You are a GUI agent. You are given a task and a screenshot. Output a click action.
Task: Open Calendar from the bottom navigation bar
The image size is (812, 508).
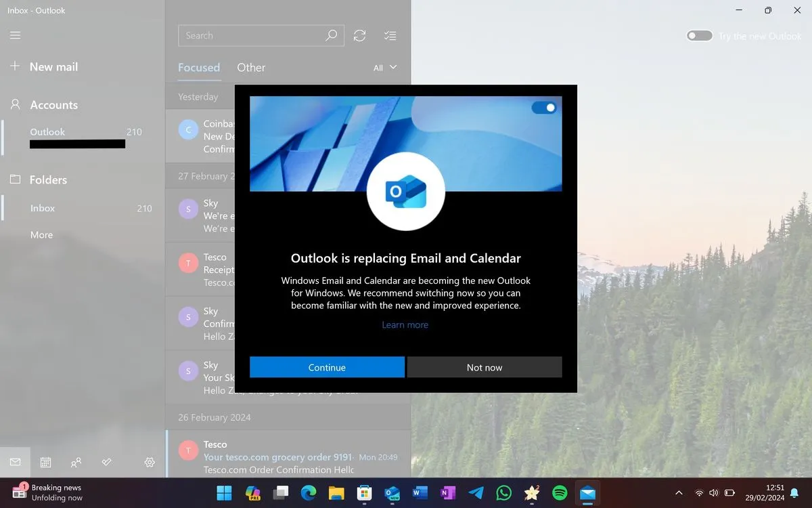(45, 462)
